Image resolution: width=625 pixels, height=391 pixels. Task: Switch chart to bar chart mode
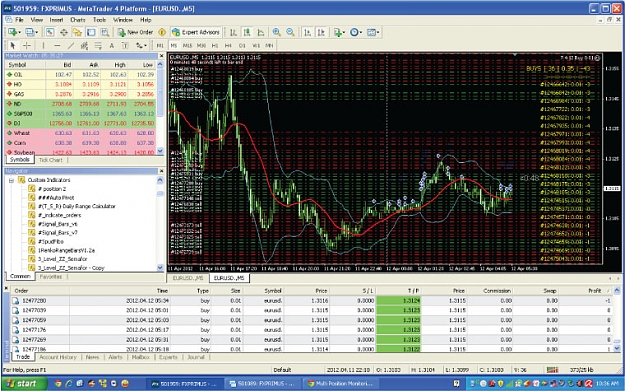(233, 32)
